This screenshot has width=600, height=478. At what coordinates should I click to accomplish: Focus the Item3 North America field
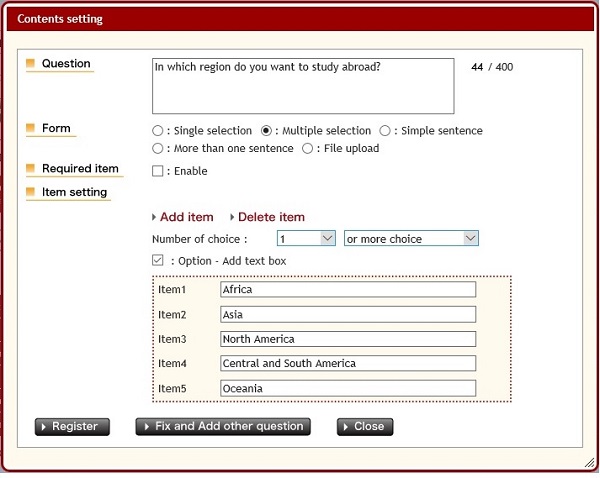(347, 339)
